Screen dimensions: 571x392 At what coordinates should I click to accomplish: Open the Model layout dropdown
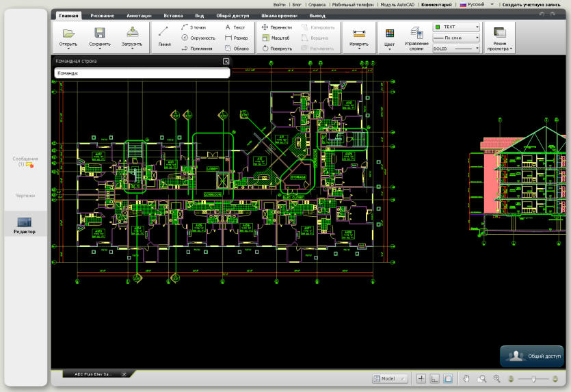click(x=390, y=379)
